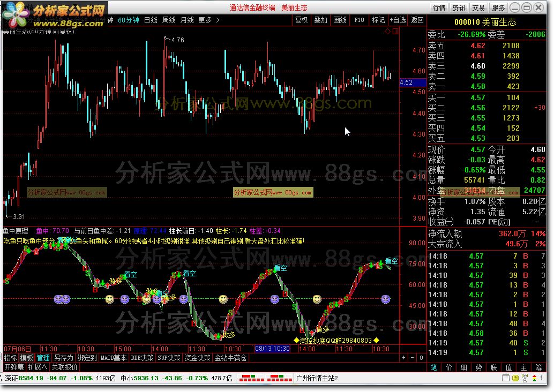Click the 返回 back button
Screen dimensions: 554x392
(417, 20)
